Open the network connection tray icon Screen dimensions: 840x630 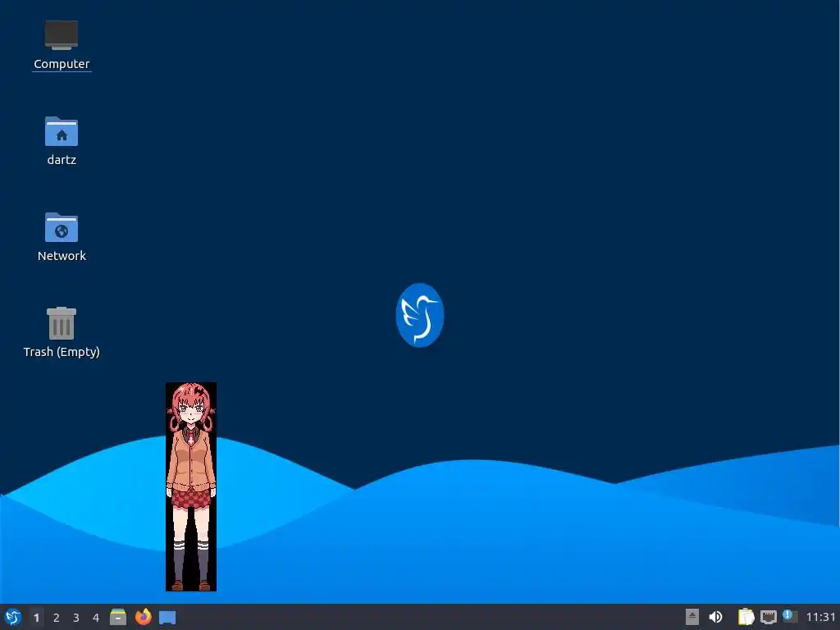[768, 617]
